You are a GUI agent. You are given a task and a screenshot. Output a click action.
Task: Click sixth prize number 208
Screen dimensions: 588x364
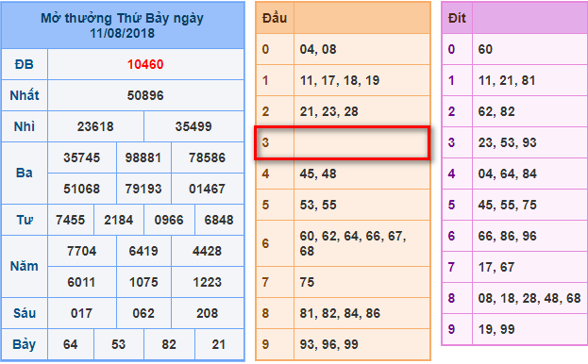click(x=207, y=313)
